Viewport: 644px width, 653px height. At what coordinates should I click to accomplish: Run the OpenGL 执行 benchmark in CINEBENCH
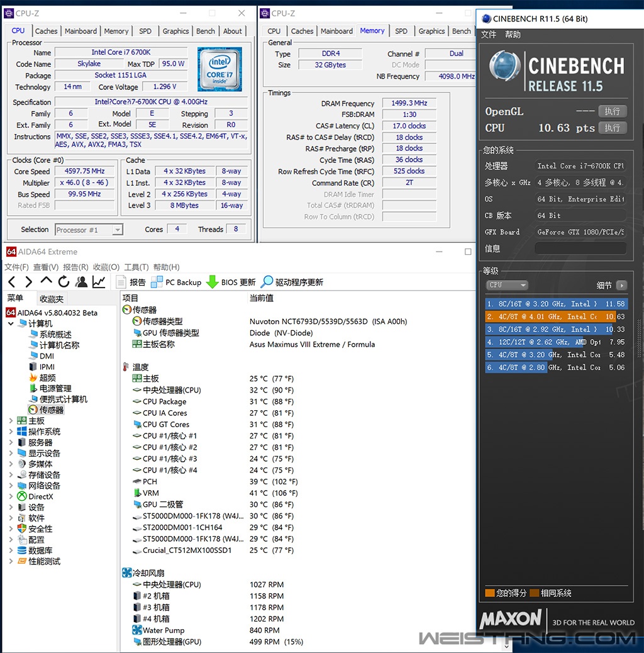pos(612,111)
